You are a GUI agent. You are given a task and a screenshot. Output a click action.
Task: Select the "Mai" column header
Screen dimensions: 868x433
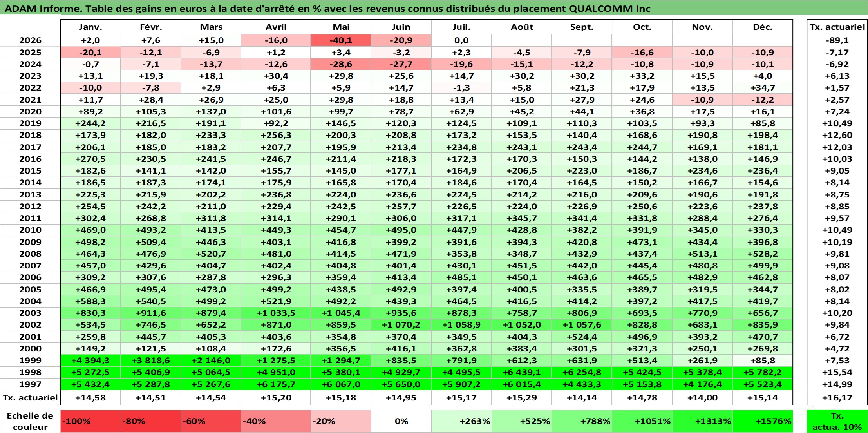tap(341, 27)
